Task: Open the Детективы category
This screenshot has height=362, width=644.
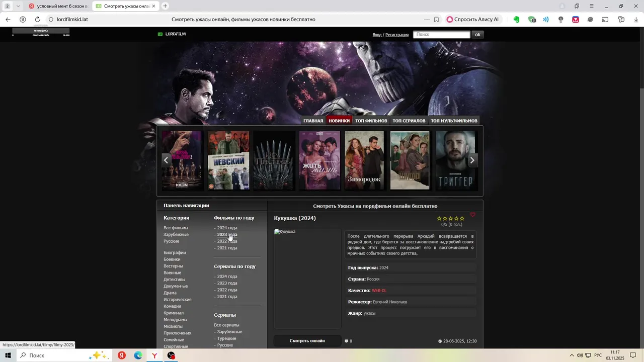Action: pos(174,280)
